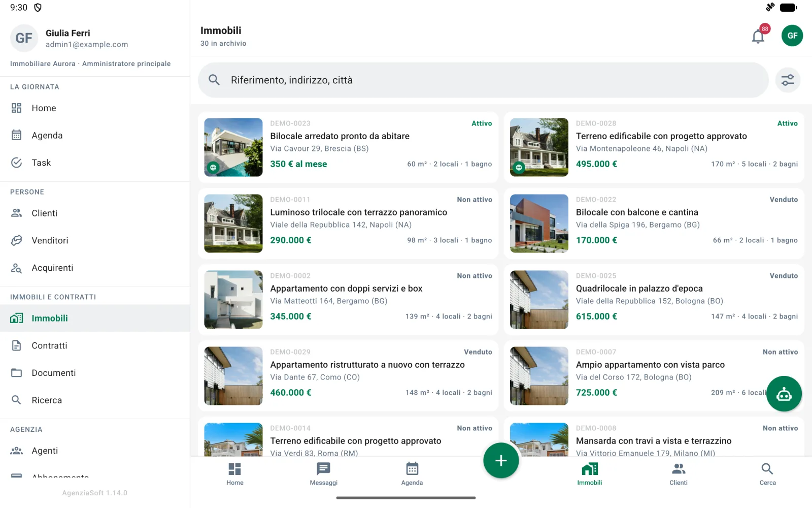This screenshot has width=812, height=508.
Task: Tap the search magnifier icon in search bar
Action: (214, 80)
